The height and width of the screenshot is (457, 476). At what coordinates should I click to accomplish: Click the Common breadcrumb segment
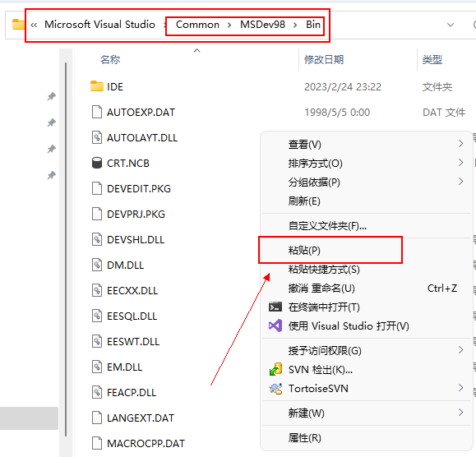197,25
